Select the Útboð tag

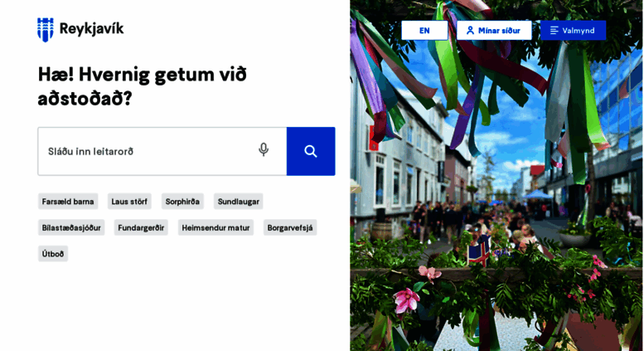tap(53, 254)
